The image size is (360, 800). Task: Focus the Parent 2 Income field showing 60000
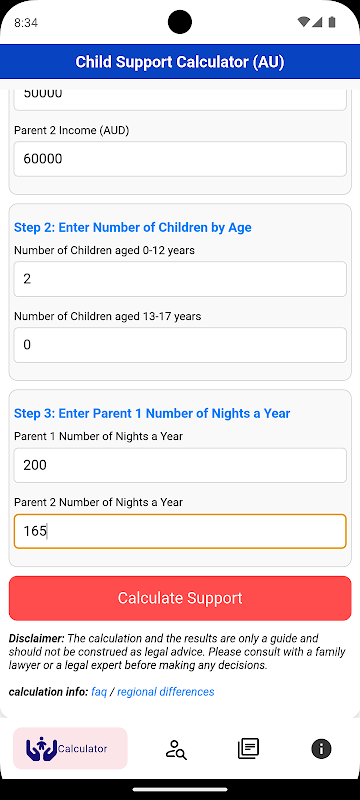(x=180, y=159)
